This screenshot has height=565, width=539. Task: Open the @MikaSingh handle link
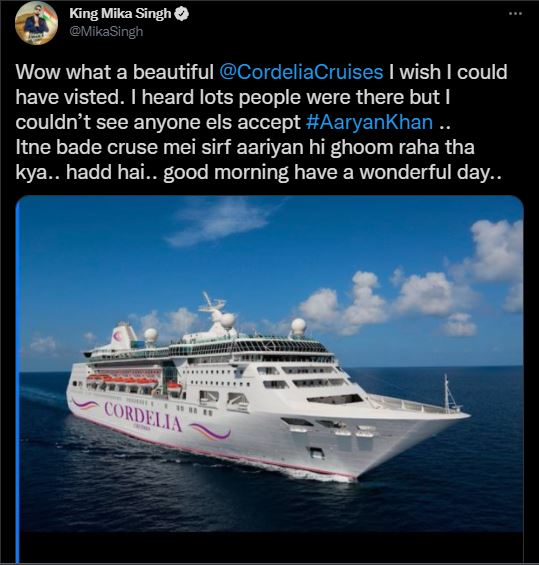(106, 32)
